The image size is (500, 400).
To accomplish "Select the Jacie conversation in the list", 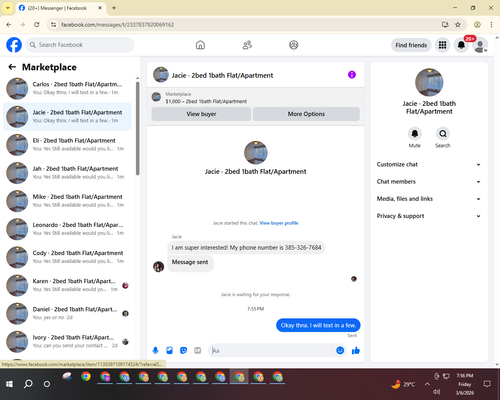I will click(x=67, y=117).
